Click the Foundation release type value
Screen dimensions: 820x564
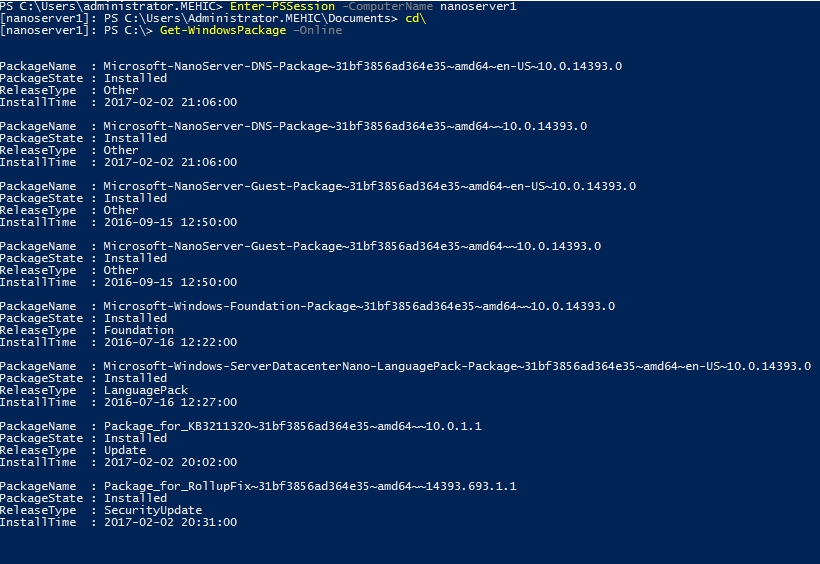[x=138, y=331]
